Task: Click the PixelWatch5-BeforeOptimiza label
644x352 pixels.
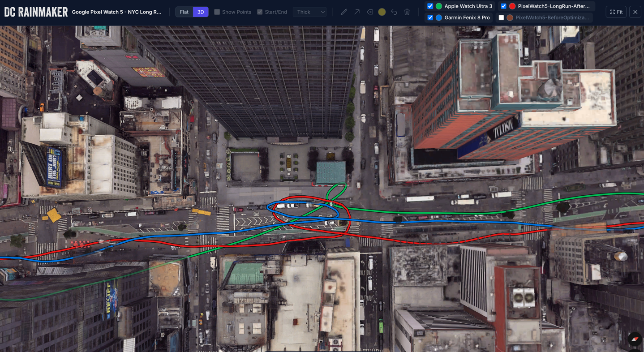Action: pos(552,18)
